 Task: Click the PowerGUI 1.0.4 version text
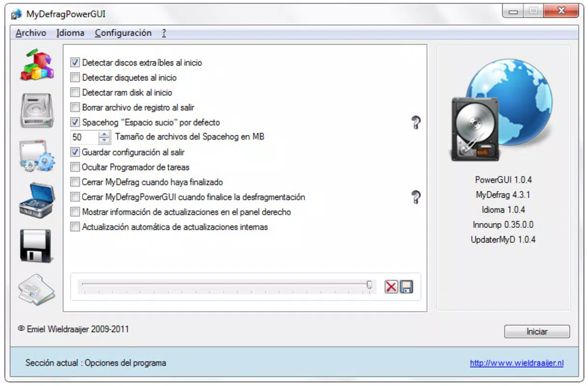point(503,180)
